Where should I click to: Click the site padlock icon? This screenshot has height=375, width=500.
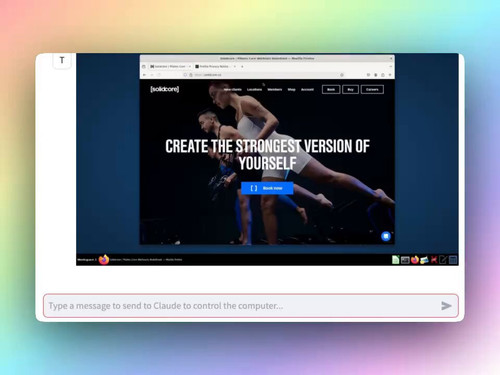point(191,75)
